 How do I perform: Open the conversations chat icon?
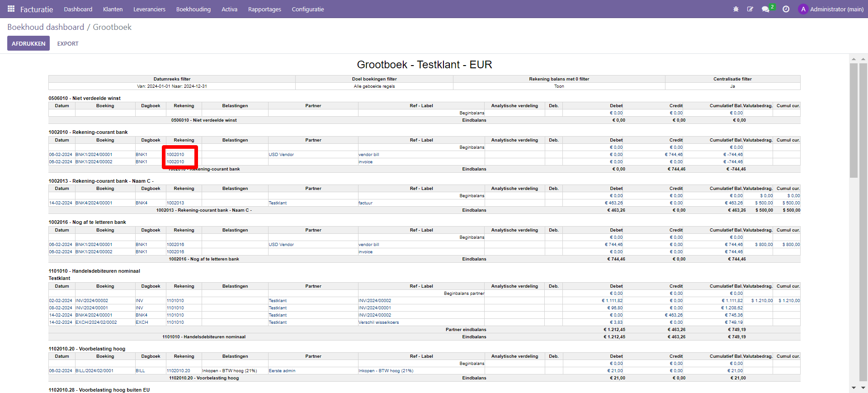pos(765,9)
